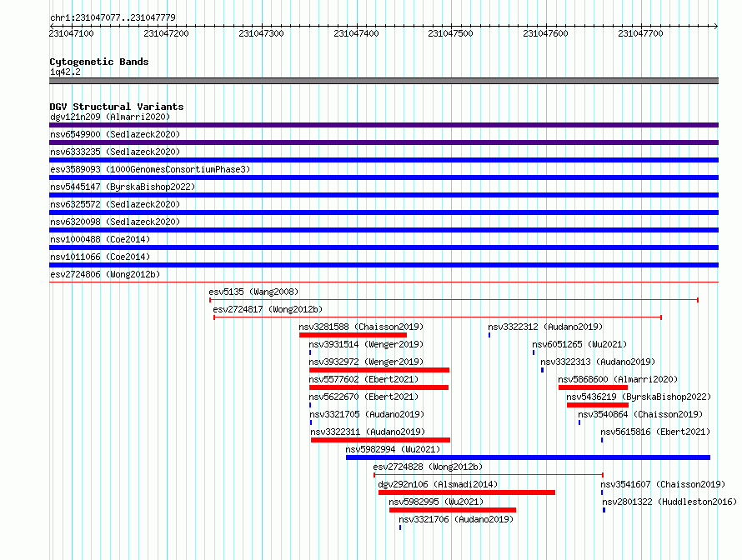
Task: Click nsv3281588 (Chaisson2019) label
Action: click(x=361, y=327)
